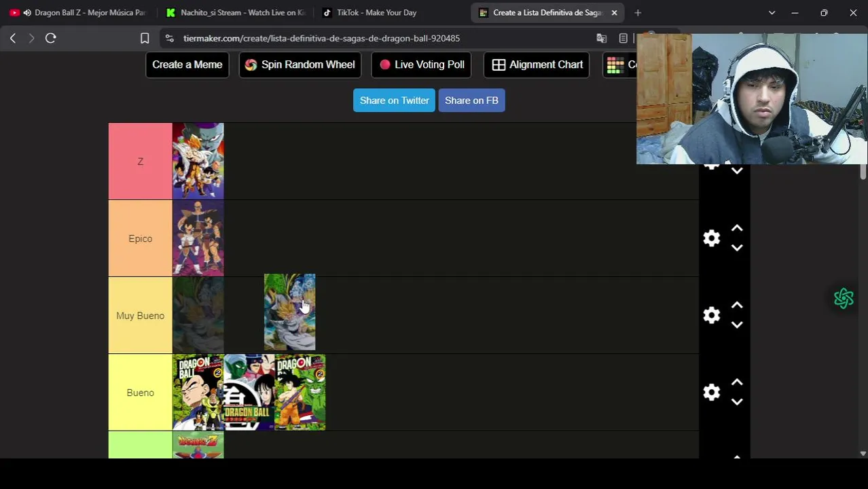Reload the TierMaker page

(50, 39)
